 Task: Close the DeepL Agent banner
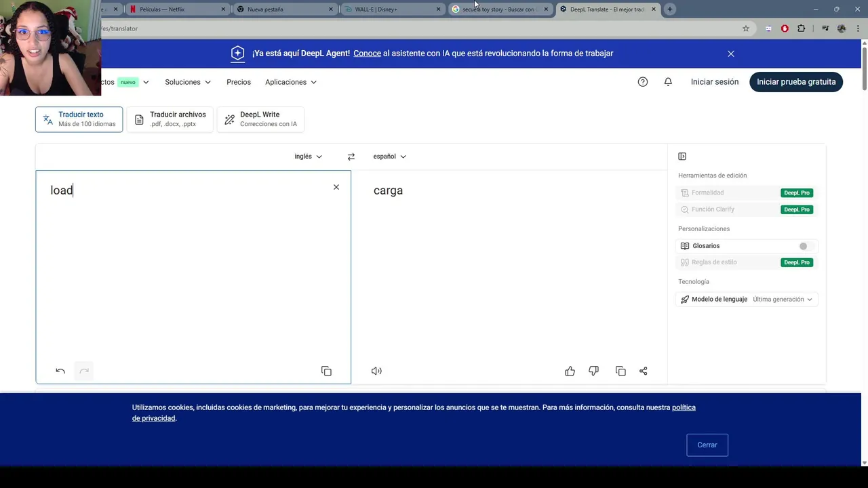731,54
